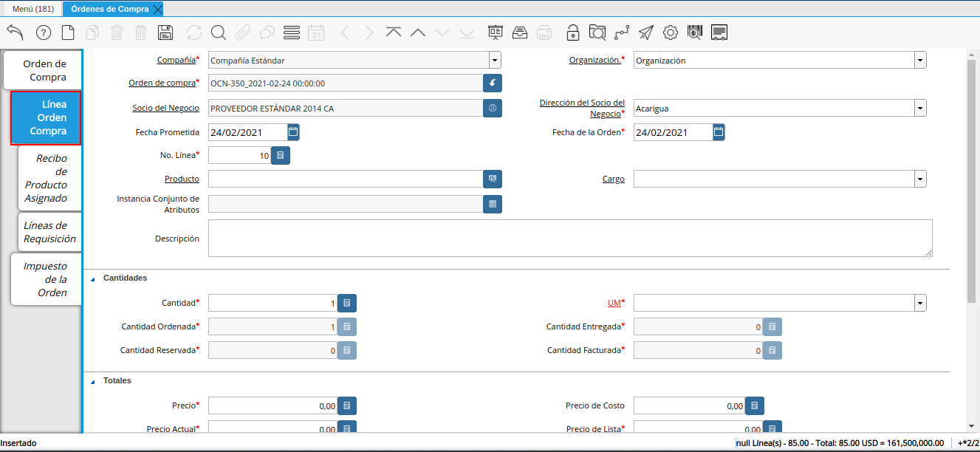
Task: Open the report presentation board icon
Action: click(x=496, y=32)
